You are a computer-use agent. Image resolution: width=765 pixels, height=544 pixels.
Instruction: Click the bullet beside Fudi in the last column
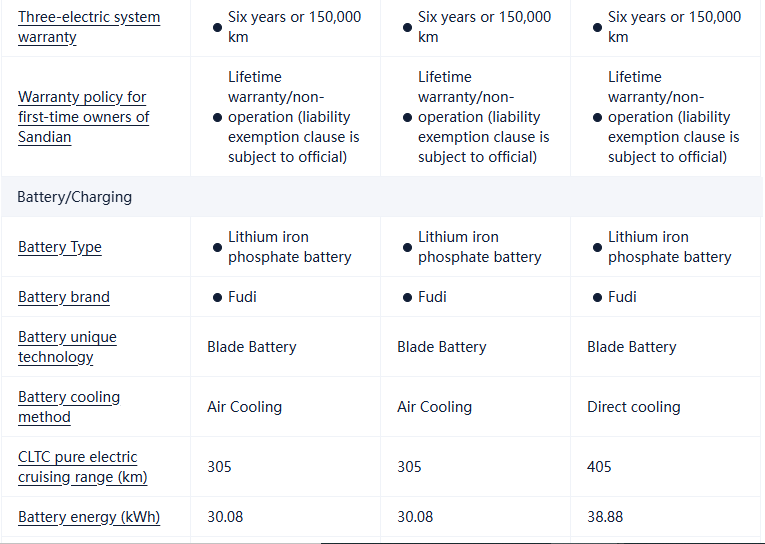click(597, 298)
